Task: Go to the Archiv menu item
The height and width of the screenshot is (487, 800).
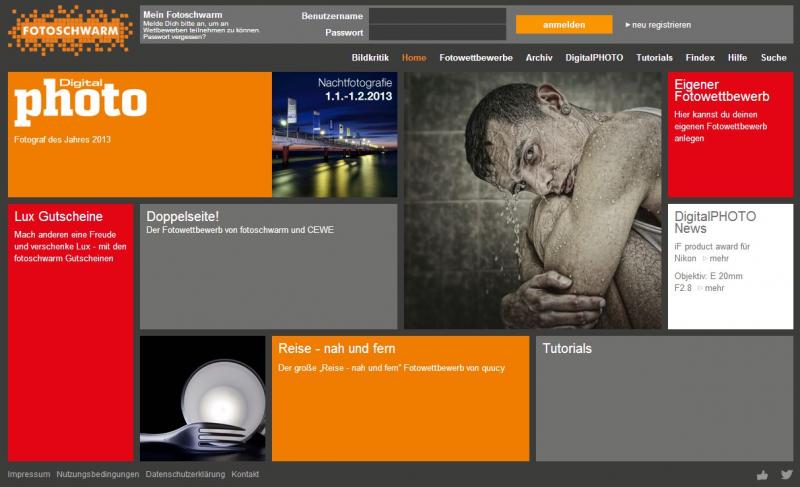Action: tap(539, 58)
